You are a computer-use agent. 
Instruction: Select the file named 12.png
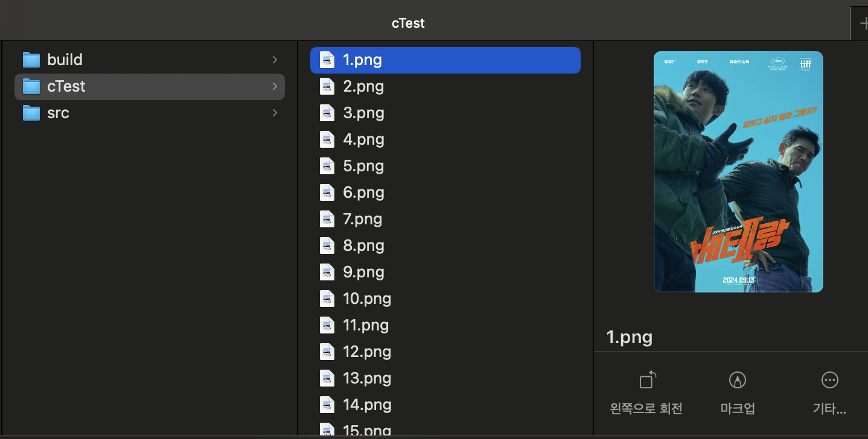(x=367, y=352)
